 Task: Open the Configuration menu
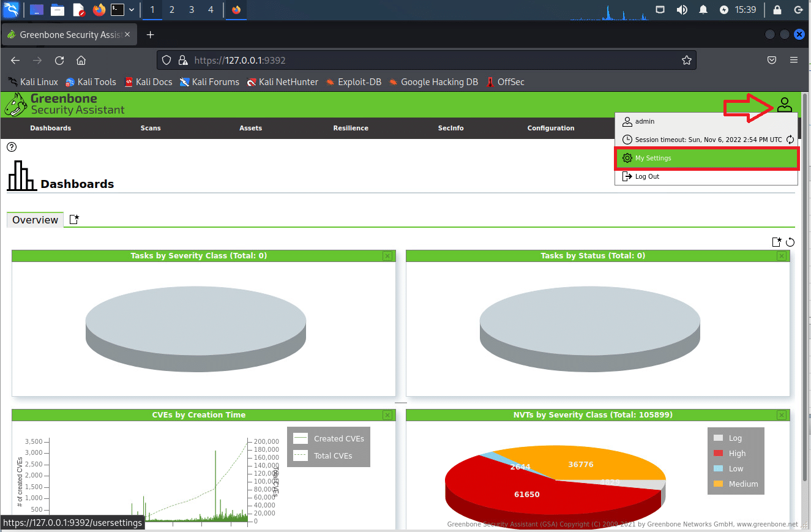[551, 128]
